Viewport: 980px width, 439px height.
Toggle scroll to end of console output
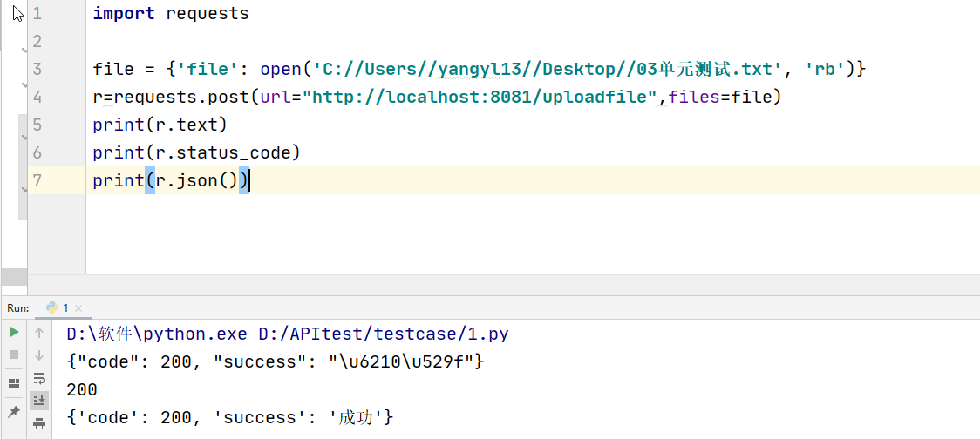pyautogui.click(x=39, y=401)
